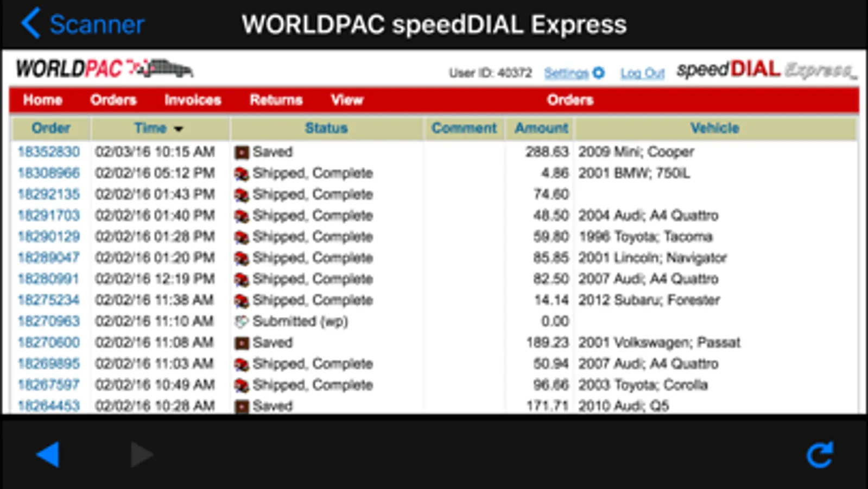Select vehicle 2012 Subaru; Forester
Image resolution: width=868 pixels, height=489 pixels.
click(649, 300)
